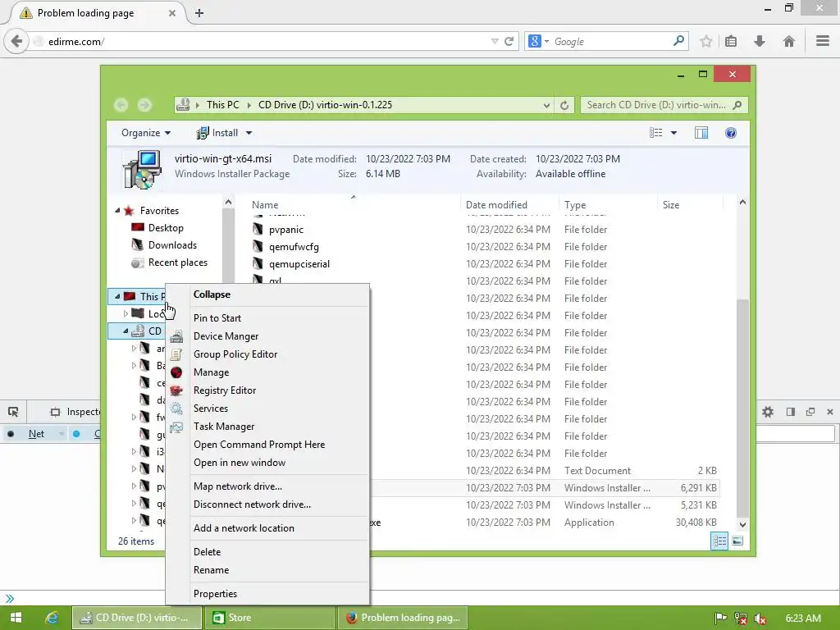This screenshot has height=630, width=840.
Task: Open the Firefox downloads arrow
Action: pos(759,41)
